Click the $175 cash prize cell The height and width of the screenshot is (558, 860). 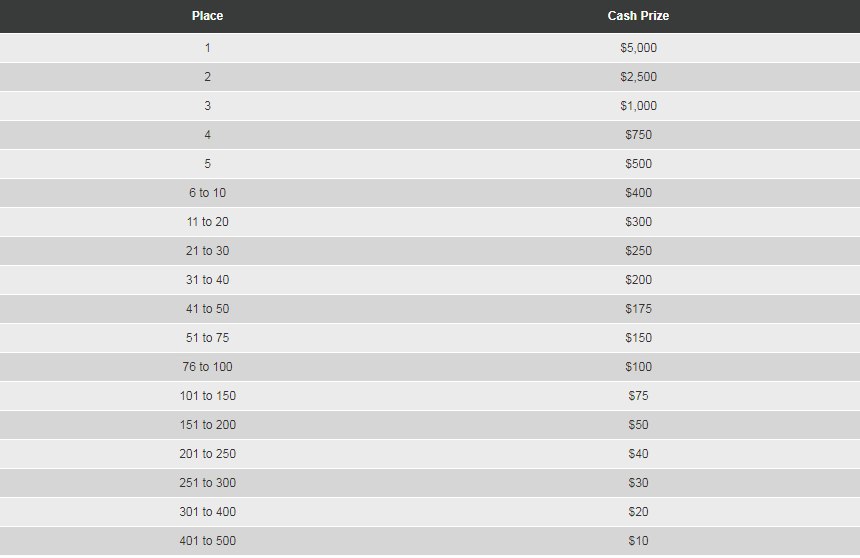[638, 308]
